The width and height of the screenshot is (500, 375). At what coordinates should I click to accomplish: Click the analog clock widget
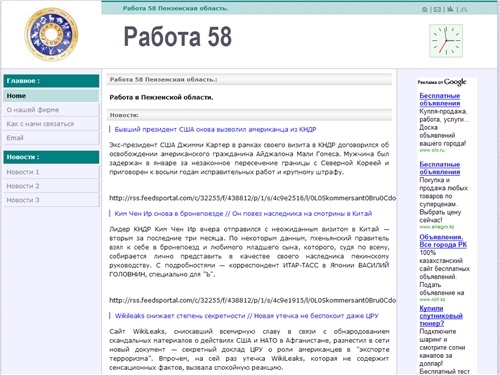coord(446,41)
